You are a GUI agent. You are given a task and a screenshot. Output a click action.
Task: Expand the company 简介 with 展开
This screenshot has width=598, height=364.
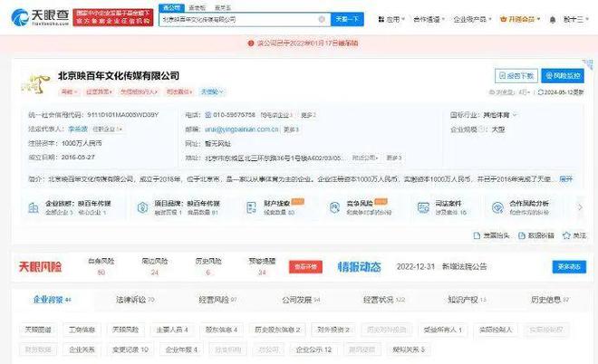[565, 178]
